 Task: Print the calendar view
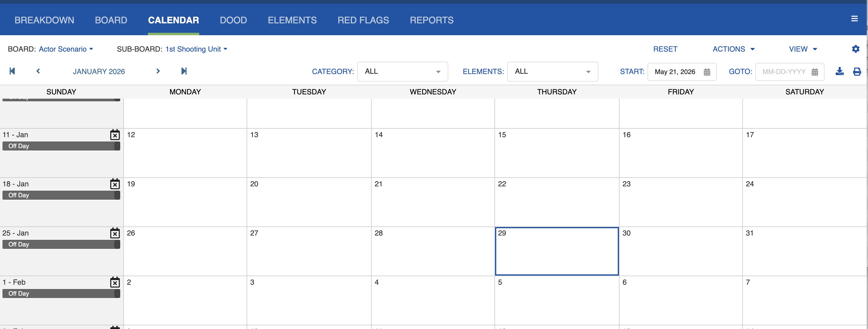tap(857, 71)
